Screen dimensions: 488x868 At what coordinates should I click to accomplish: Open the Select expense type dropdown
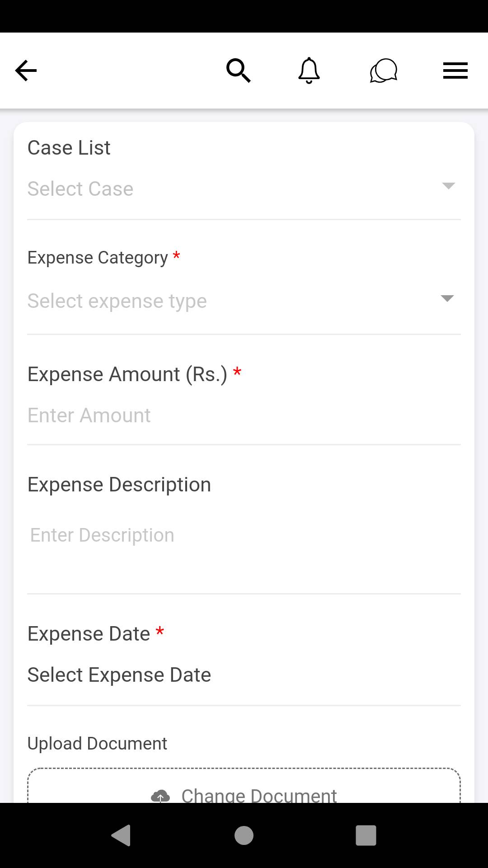pyautogui.click(x=226, y=301)
